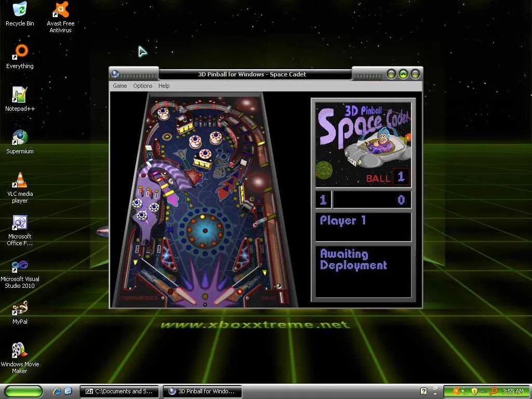This screenshot has width=532, height=399.
Task: Click the Awaiting Deployment message
Action: click(353, 260)
